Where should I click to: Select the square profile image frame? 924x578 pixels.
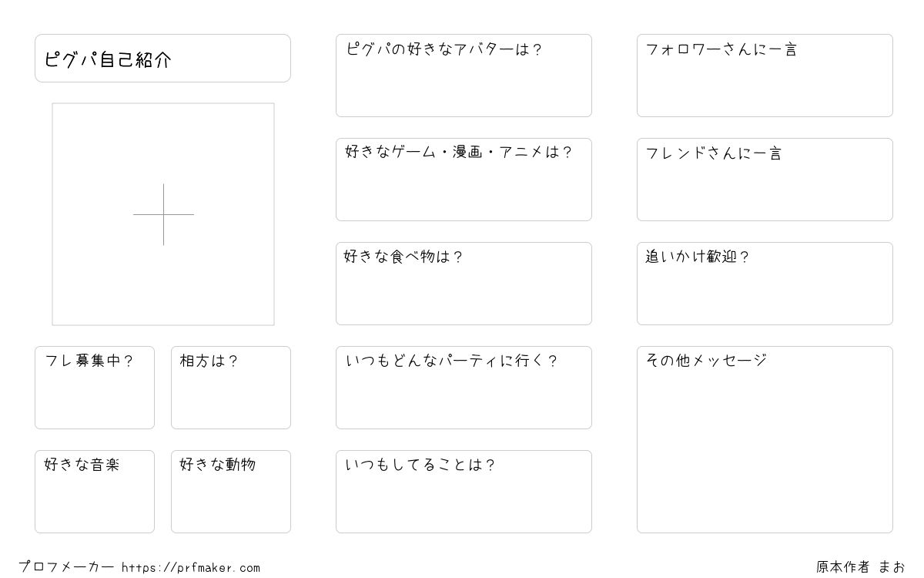coord(163,214)
